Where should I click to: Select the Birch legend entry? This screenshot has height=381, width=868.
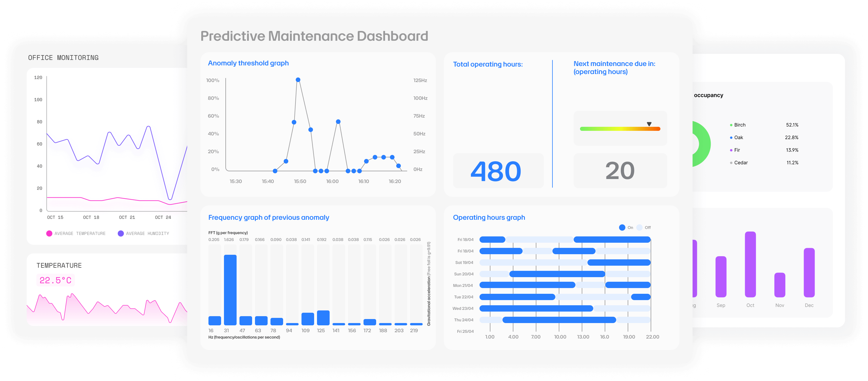pos(740,125)
